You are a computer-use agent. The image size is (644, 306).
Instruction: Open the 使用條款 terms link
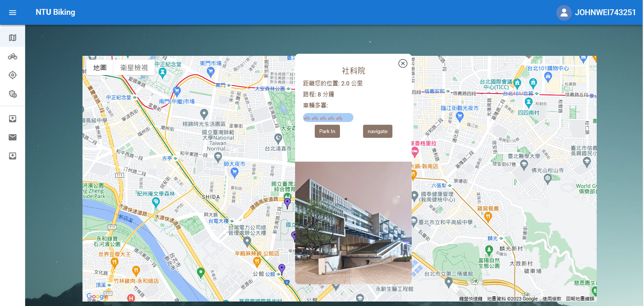click(x=552, y=299)
